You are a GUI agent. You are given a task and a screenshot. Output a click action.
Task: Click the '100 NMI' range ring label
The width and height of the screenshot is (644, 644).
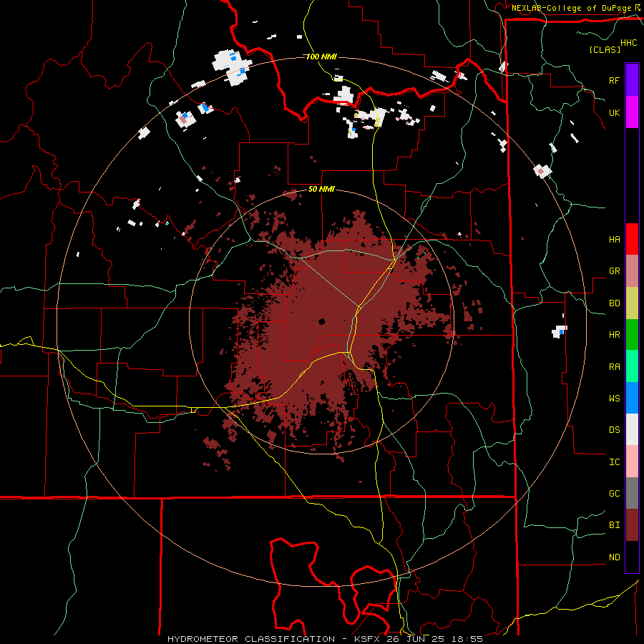click(321, 57)
